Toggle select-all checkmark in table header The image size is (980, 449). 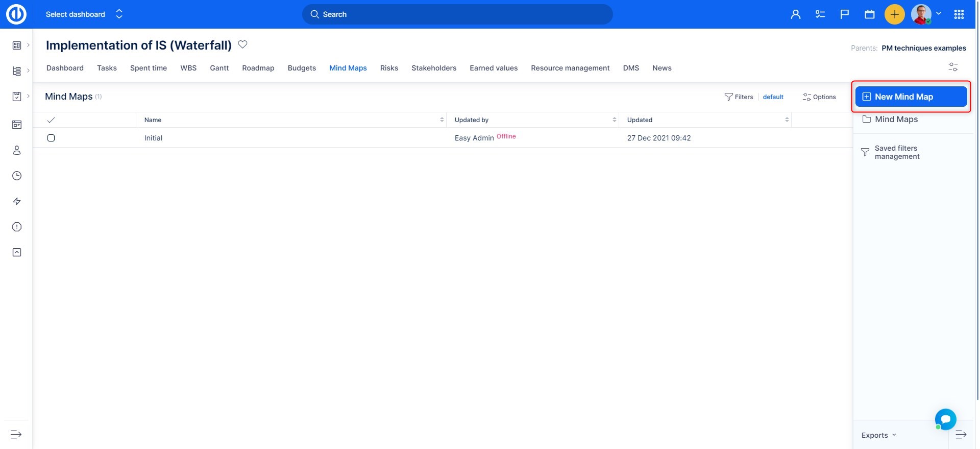point(51,120)
